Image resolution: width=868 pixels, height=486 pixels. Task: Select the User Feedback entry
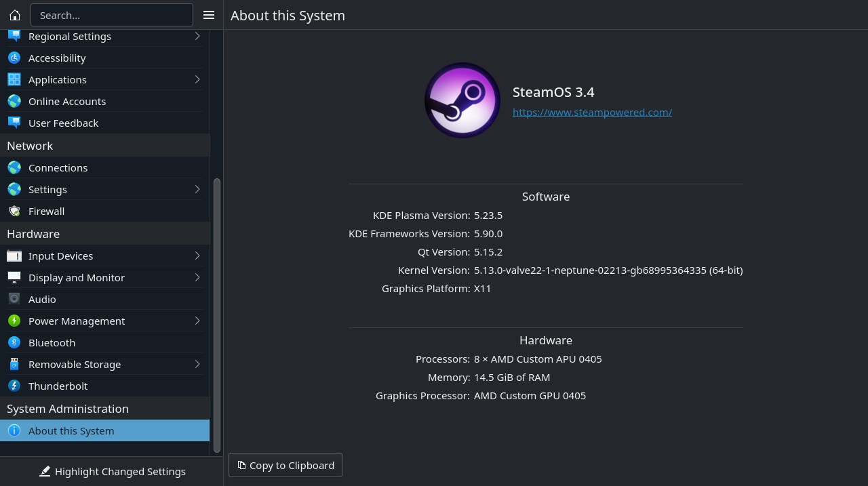104,123
